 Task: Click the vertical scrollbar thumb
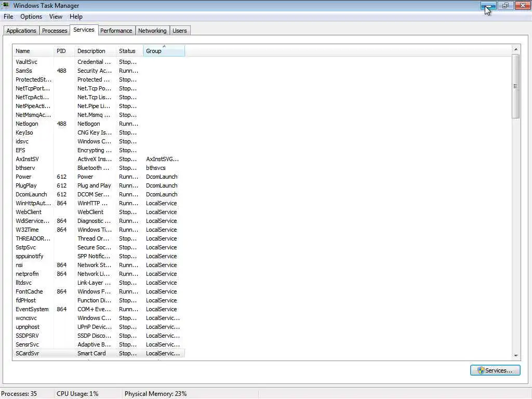[x=516, y=86]
